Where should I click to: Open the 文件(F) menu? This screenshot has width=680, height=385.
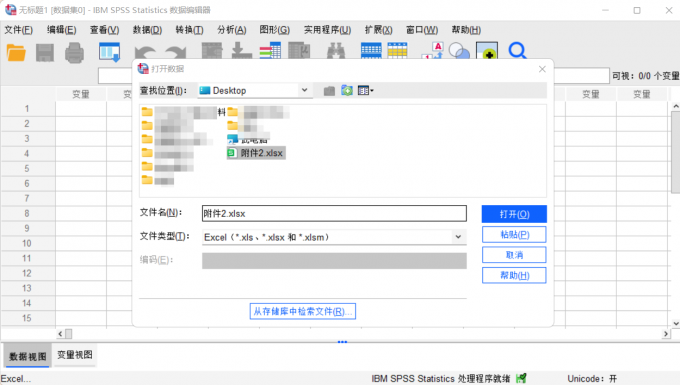[x=19, y=30]
